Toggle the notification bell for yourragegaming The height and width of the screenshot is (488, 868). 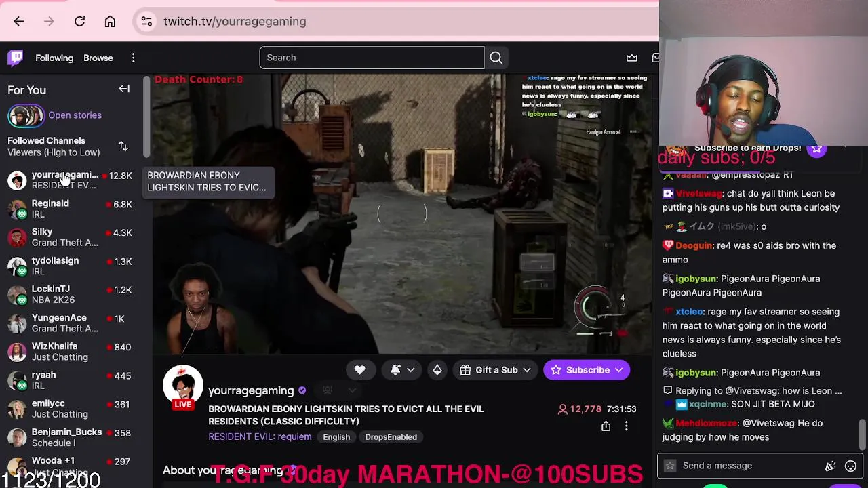(x=396, y=370)
